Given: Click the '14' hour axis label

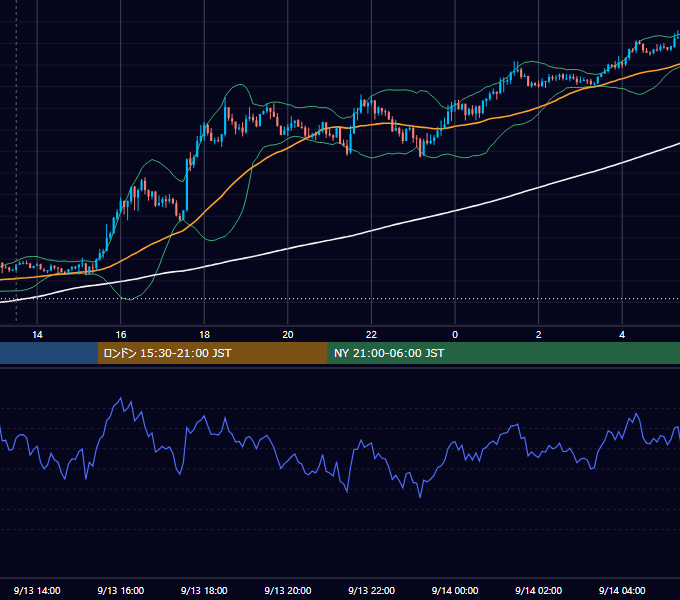Looking at the screenshot, I should coord(37,335).
